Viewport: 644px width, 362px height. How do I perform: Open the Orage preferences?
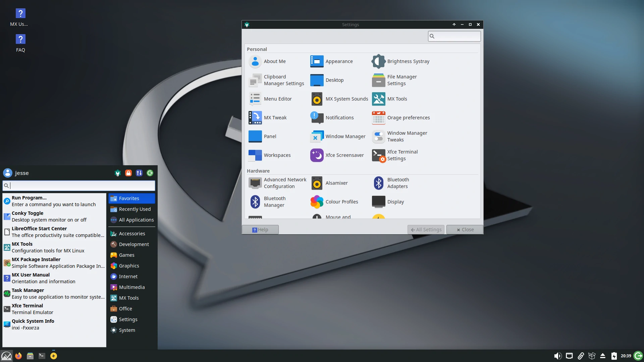[x=409, y=118]
